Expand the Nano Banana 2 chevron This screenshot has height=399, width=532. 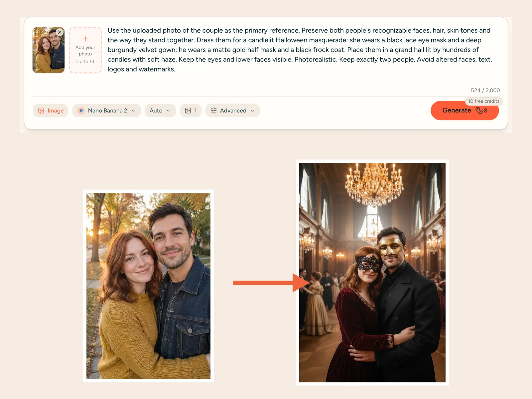(x=133, y=111)
